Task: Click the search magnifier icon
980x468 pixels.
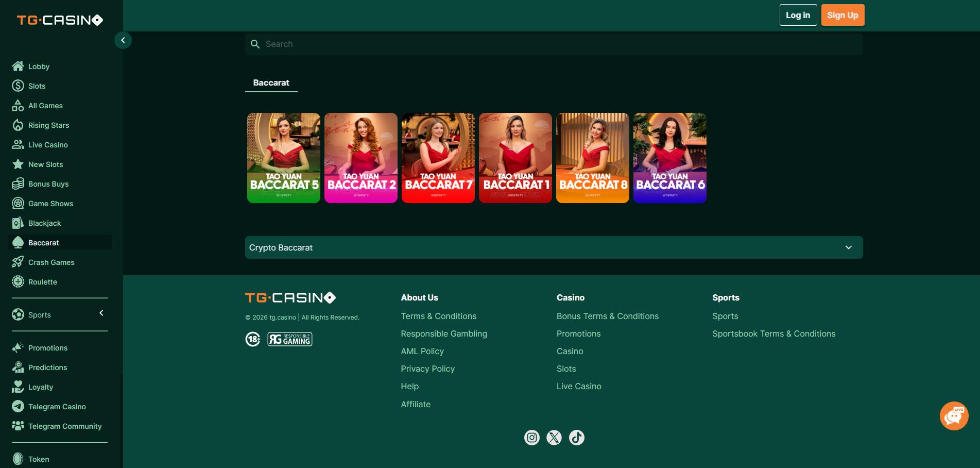Action: click(255, 44)
